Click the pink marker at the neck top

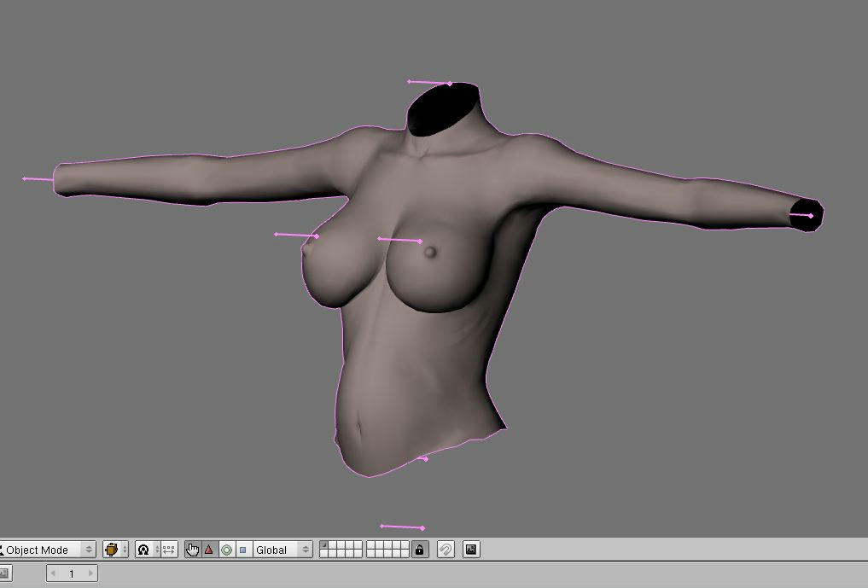point(429,83)
